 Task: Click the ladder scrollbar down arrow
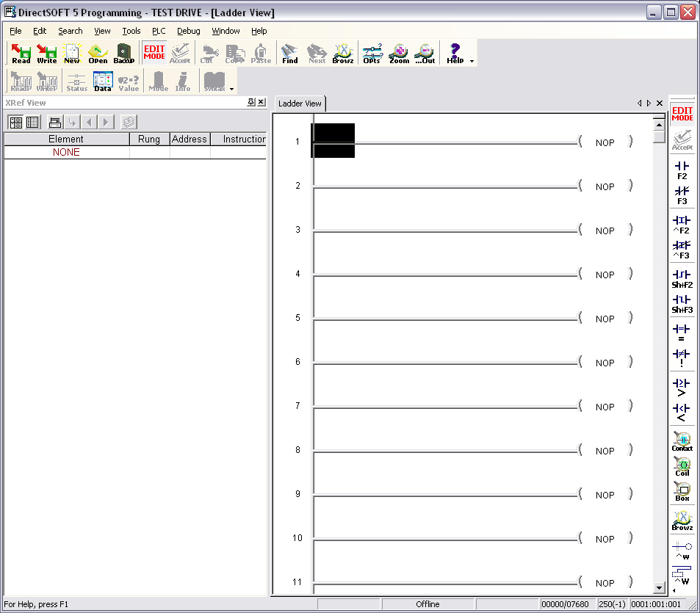tap(659, 588)
